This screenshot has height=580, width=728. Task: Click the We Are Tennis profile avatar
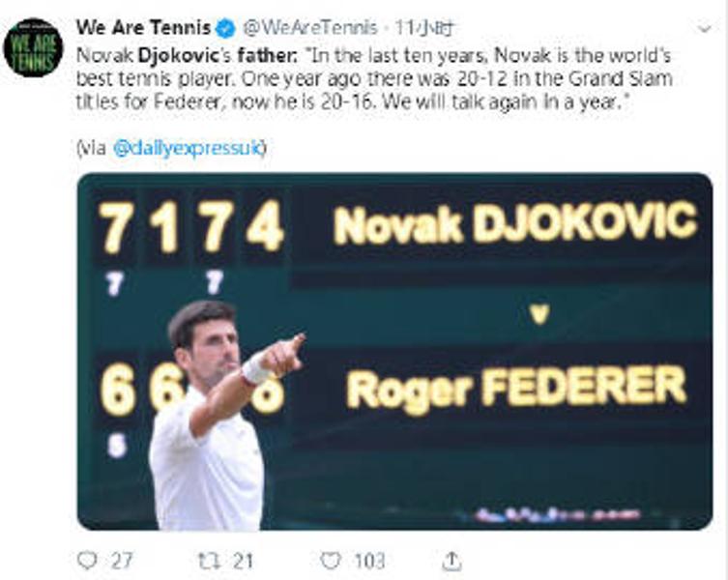33,46
